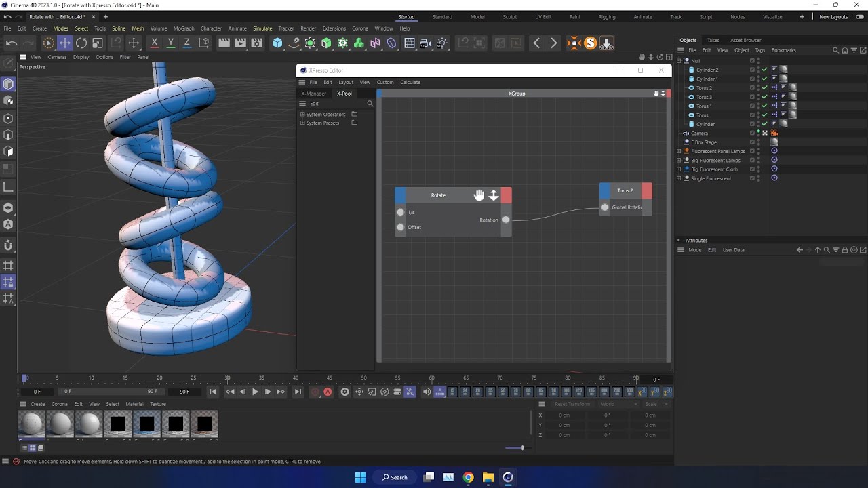Click the previous left arrow in toolbar
Image resolution: width=868 pixels, height=488 pixels.
click(x=536, y=43)
